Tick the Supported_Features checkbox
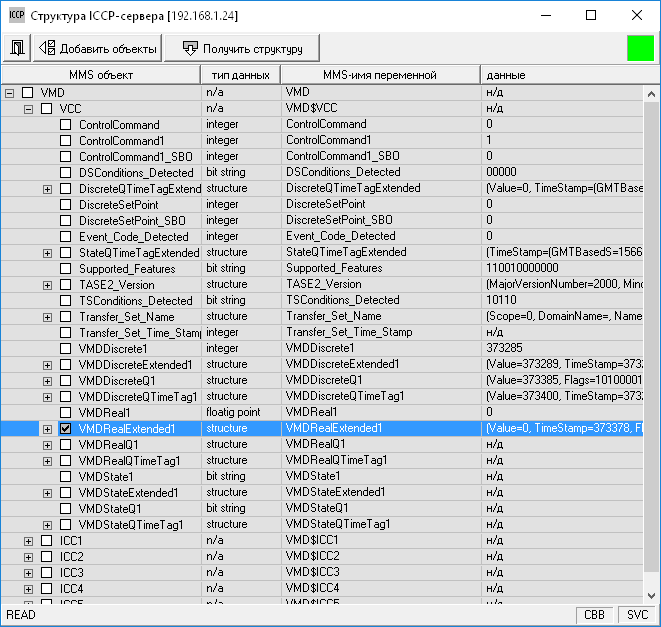The width and height of the screenshot is (661, 627). click(x=66, y=269)
